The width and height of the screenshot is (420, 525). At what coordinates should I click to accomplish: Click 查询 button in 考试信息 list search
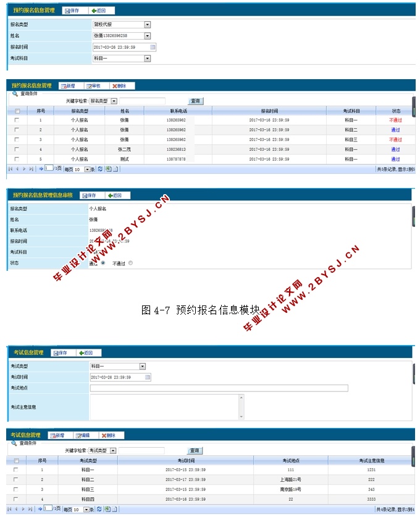pos(195,450)
